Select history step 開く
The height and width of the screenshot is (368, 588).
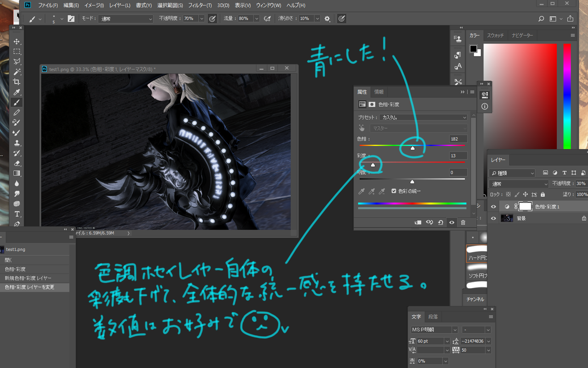[35, 260]
